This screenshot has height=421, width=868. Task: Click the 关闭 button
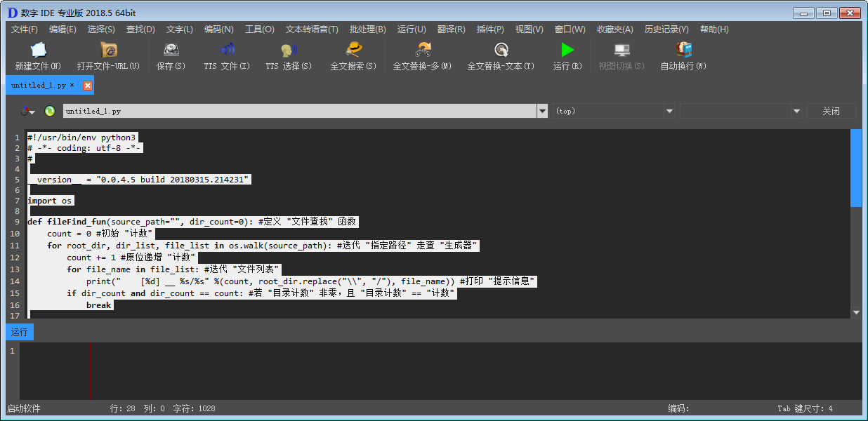(831, 110)
